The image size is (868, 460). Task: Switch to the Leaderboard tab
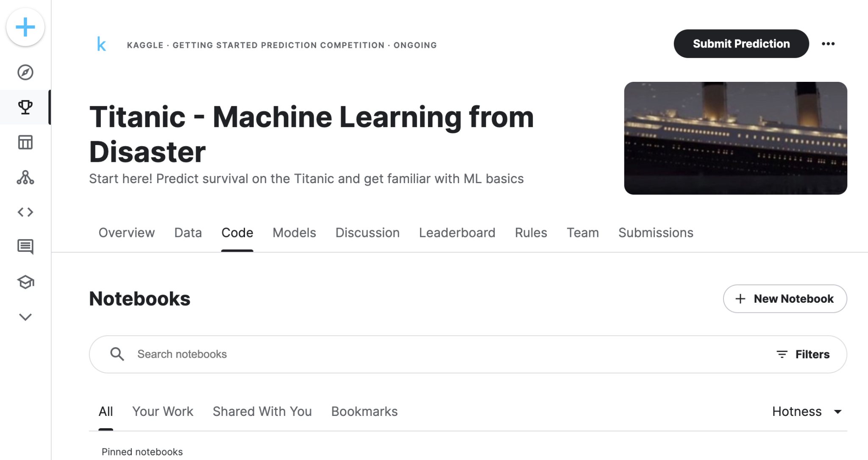pos(457,233)
